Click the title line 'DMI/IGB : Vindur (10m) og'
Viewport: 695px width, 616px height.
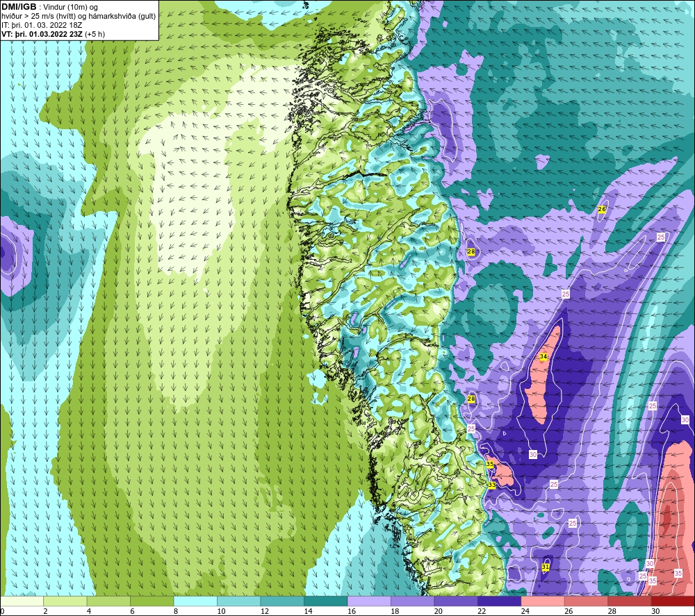[x=50, y=8]
